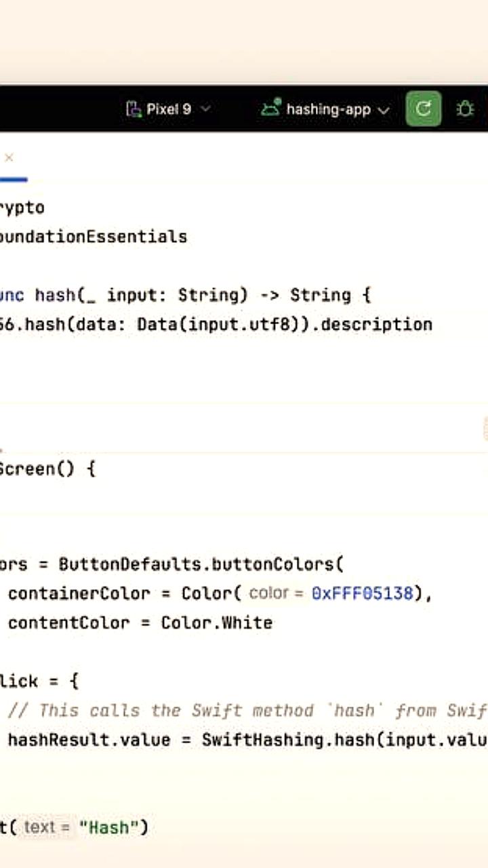Start debugging with the bug icon
Viewport: 488px width, 868px height.
465,108
